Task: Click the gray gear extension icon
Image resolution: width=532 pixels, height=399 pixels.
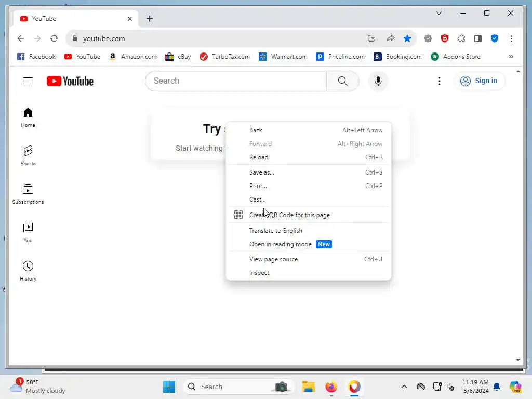Action: pos(428,38)
